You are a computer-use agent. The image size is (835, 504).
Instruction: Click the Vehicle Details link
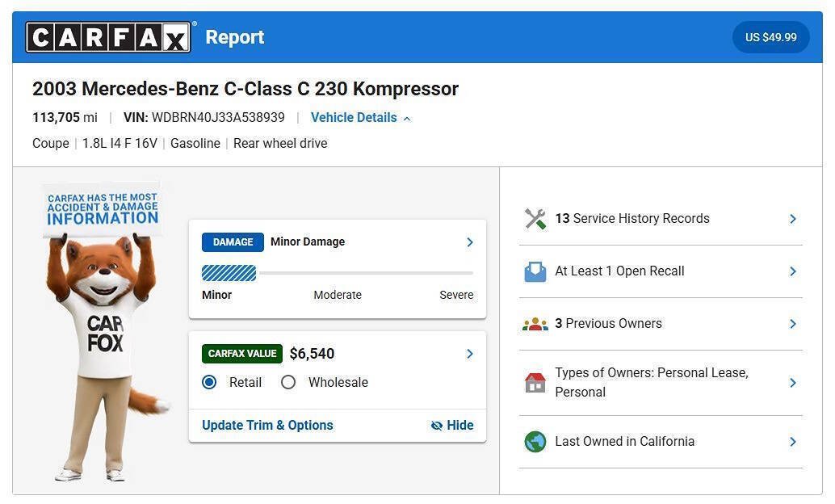pyautogui.click(x=354, y=117)
